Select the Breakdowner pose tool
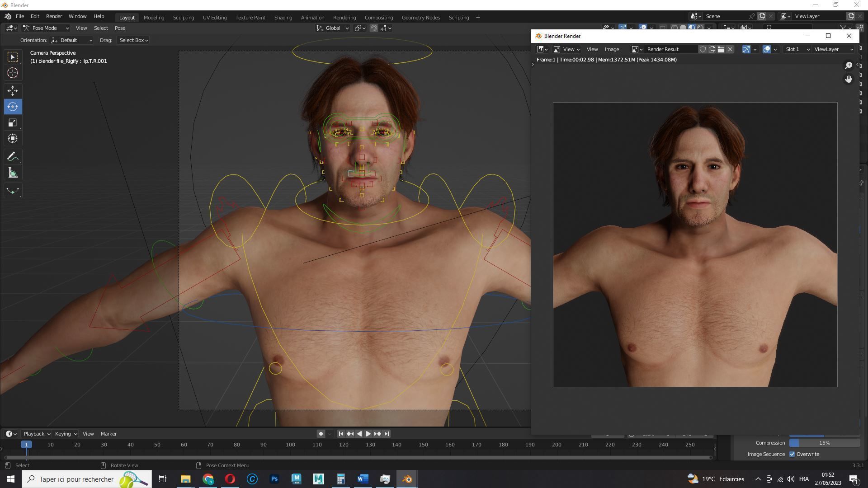The width and height of the screenshot is (868, 488). click(x=13, y=191)
